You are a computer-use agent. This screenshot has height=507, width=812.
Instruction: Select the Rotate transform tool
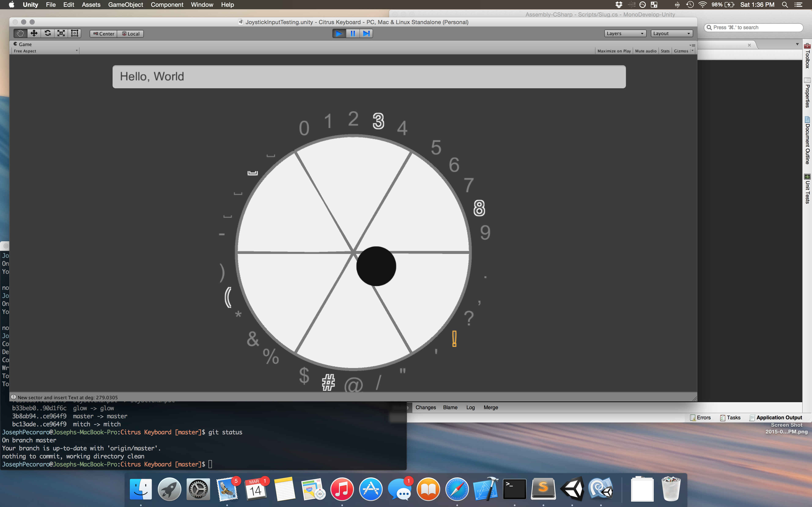[x=48, y=33]
